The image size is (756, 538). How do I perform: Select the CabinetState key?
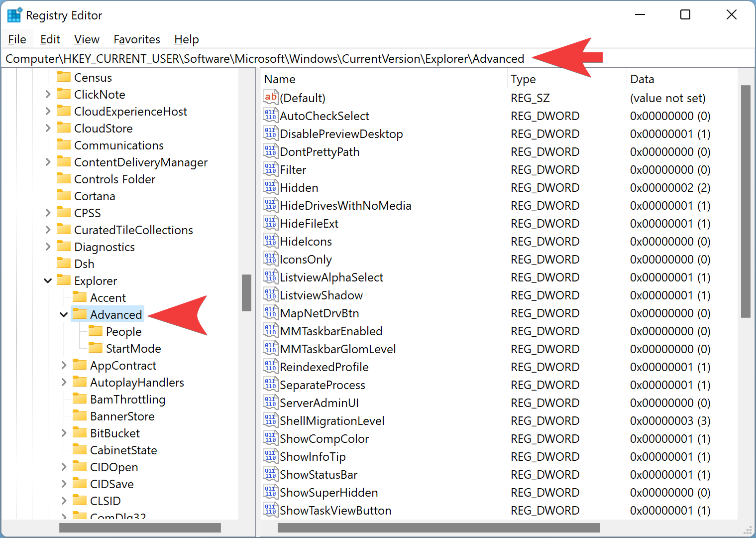(123, 450)
